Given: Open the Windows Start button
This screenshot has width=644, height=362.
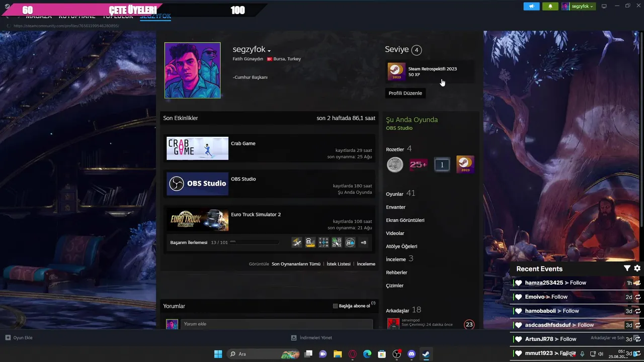Looking at the screenshot, I should (218, 354).
